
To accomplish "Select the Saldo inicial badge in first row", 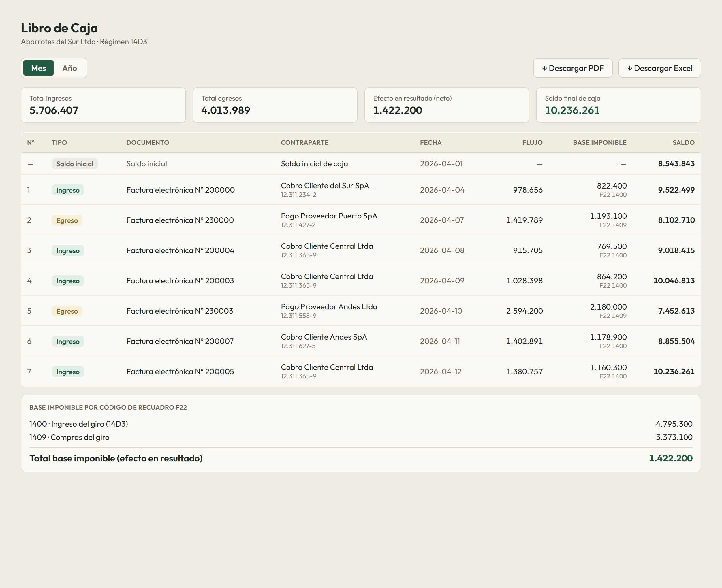I will [75, 164].
